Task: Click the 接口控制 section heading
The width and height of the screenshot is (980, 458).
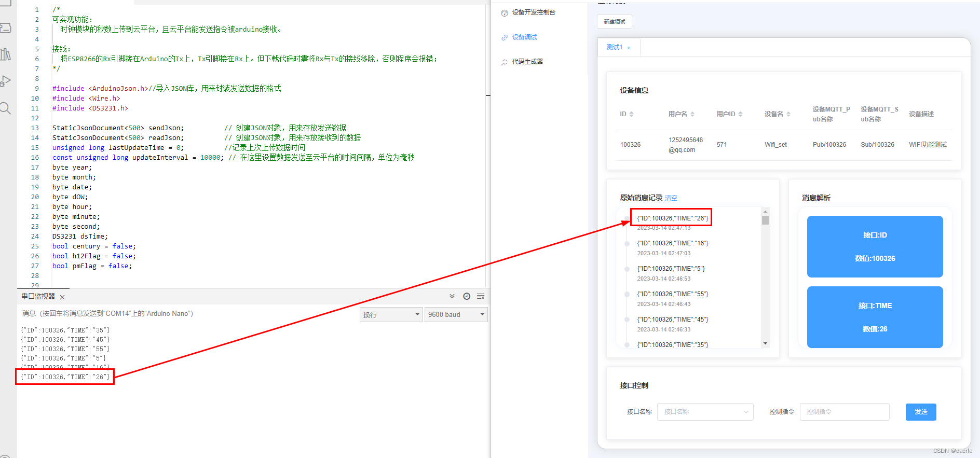Action: (x=634, y=386)
